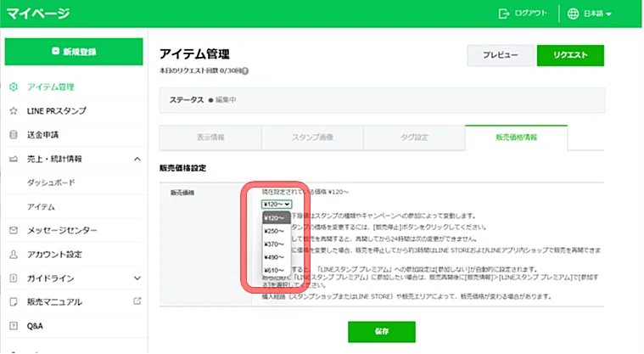The width and height of the screenshot is (644, 354).
Task: Switch to the タグ設定 tab
Action: (414, 138)
